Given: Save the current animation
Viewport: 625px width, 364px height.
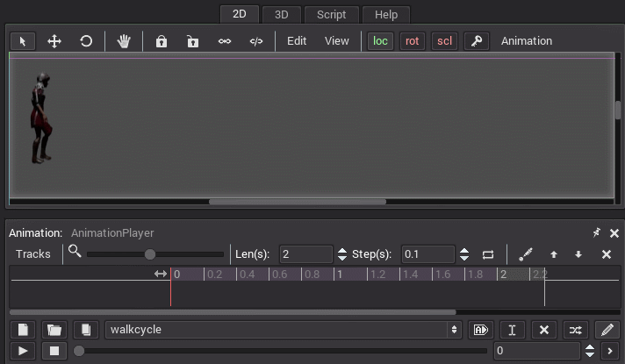Looking at the screenshot, I should click(x=86, y=330).
